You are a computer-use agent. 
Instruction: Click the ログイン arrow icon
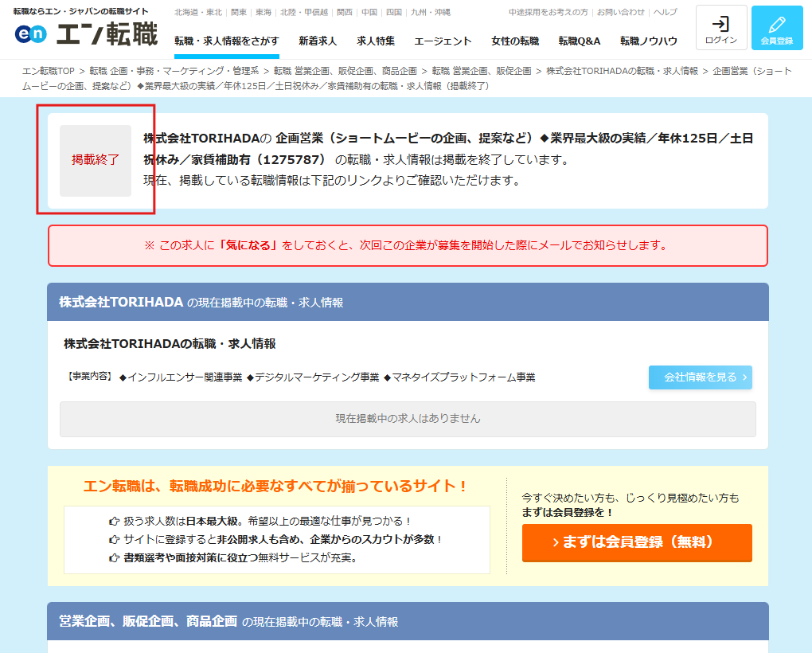(720, 22)
